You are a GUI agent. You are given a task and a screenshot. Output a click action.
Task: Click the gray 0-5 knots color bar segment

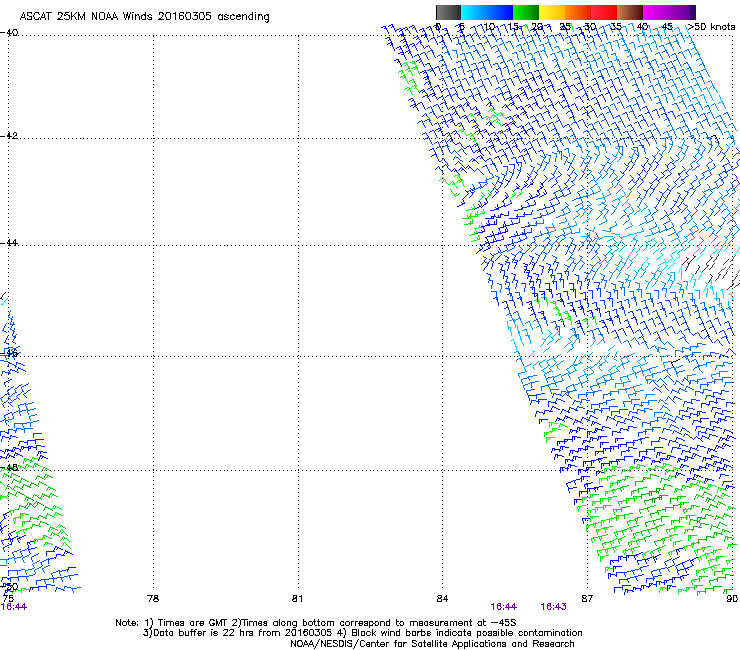pos(448,12)
